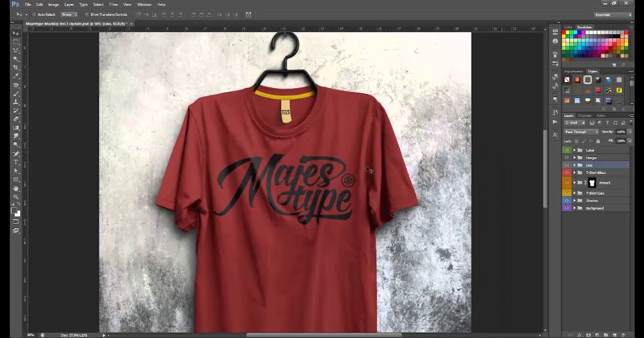Toggle Quick Mask mode icon
The height and width of the screenshot is (338, 644).
tap(16, 222)
